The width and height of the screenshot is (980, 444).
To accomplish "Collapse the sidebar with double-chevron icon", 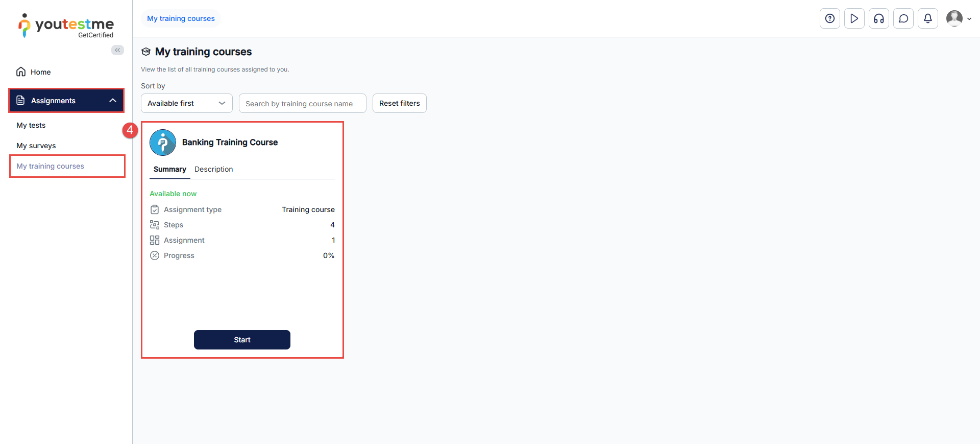I will coord(117,50).
